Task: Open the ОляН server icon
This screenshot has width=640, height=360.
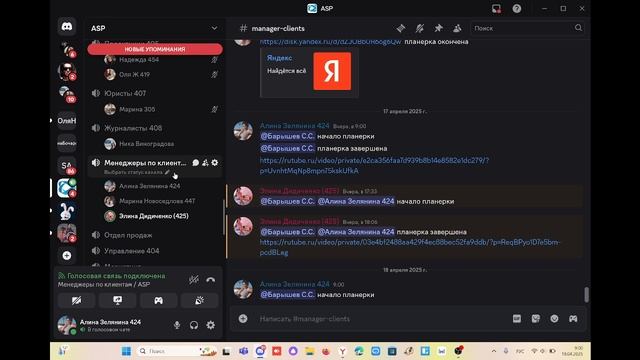Action: point(67,121)
